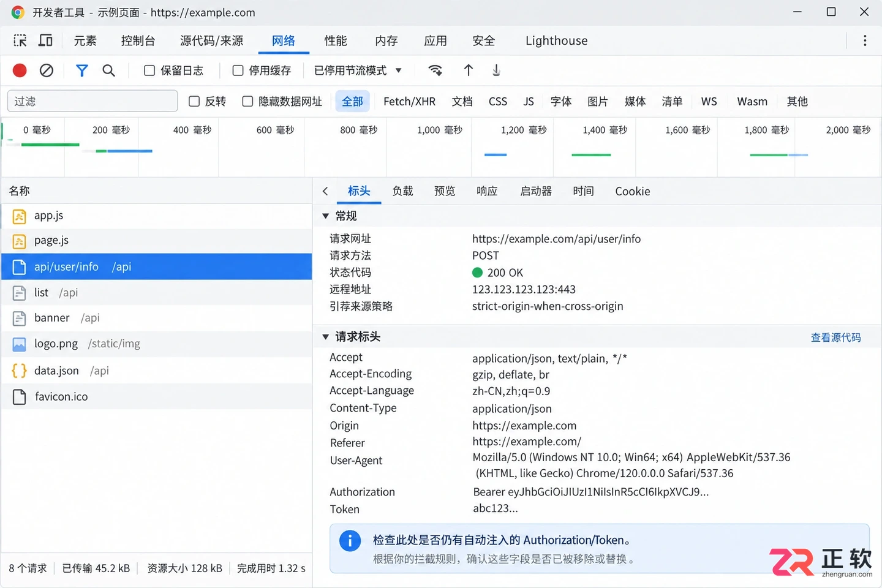Viewport: 882px width, 588px height.
Task: Open the 启动器 detail tab
Action: pyautogui.click(x=536, y=191)
